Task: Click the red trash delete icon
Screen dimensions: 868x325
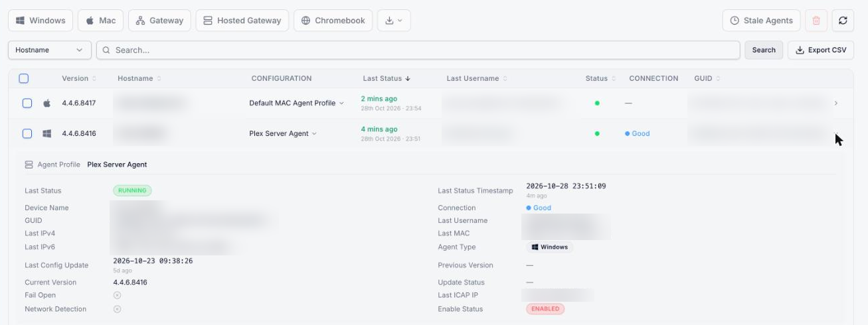Action: point(816,21)
